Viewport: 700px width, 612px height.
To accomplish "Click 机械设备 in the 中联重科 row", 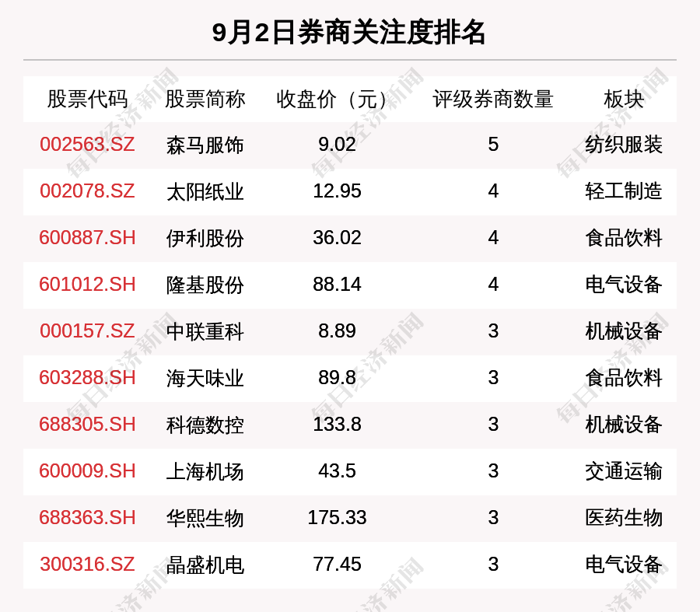I will (624, 330).
